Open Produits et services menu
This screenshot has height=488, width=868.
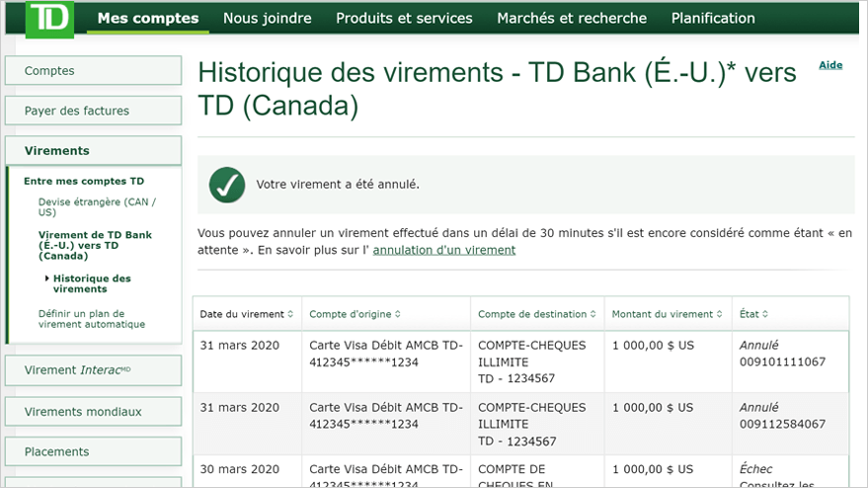click(404, 18)
